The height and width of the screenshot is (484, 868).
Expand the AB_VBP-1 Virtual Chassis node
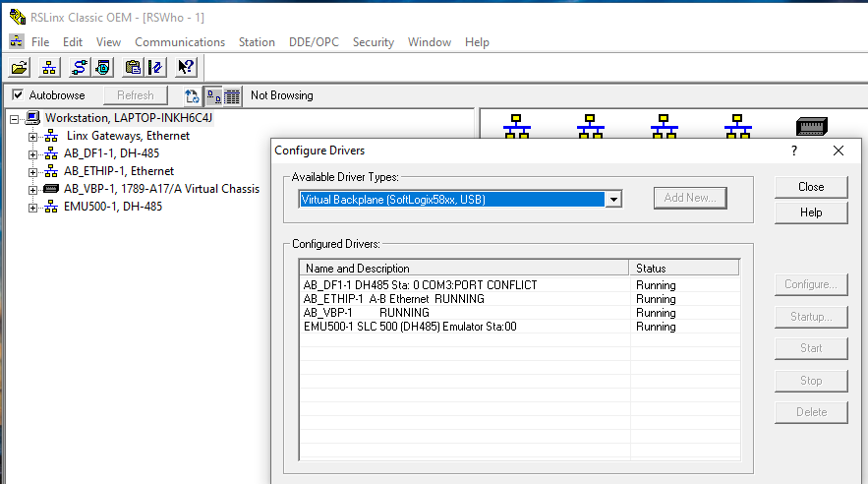coord(32,190)
